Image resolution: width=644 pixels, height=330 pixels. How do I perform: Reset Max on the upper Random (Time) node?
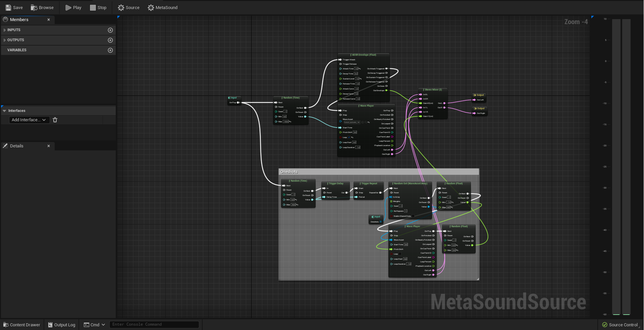[x=290, y=122]
